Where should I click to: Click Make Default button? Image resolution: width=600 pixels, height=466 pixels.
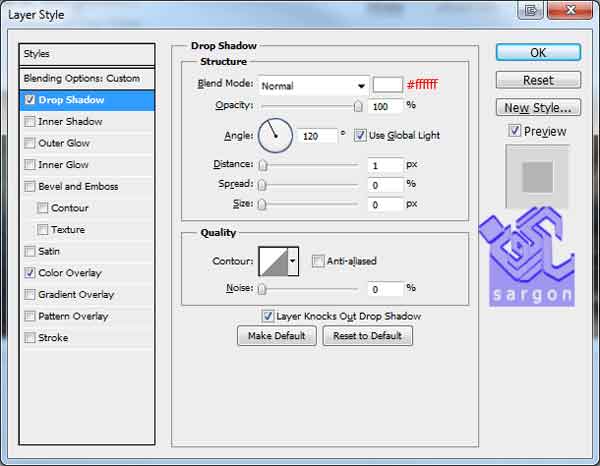point(277,336)
